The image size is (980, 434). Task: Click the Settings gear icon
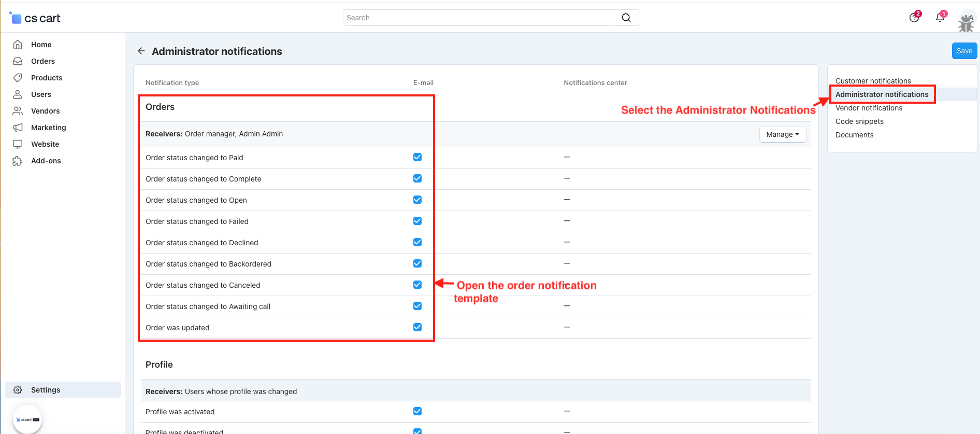[18, 390]
